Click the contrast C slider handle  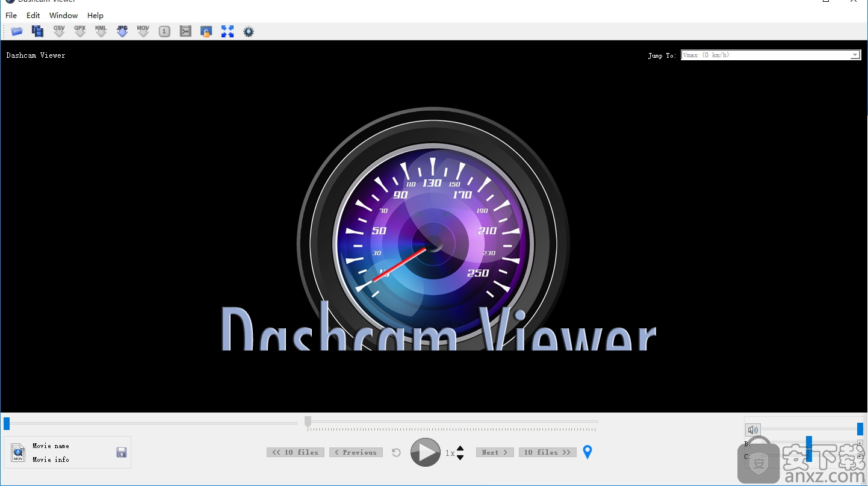[x=809, y=456]
